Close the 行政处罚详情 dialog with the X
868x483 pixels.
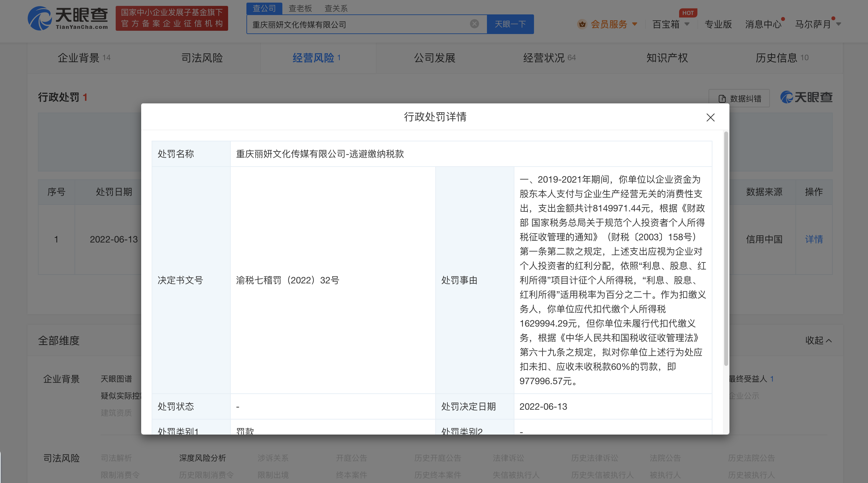point(710,117)
